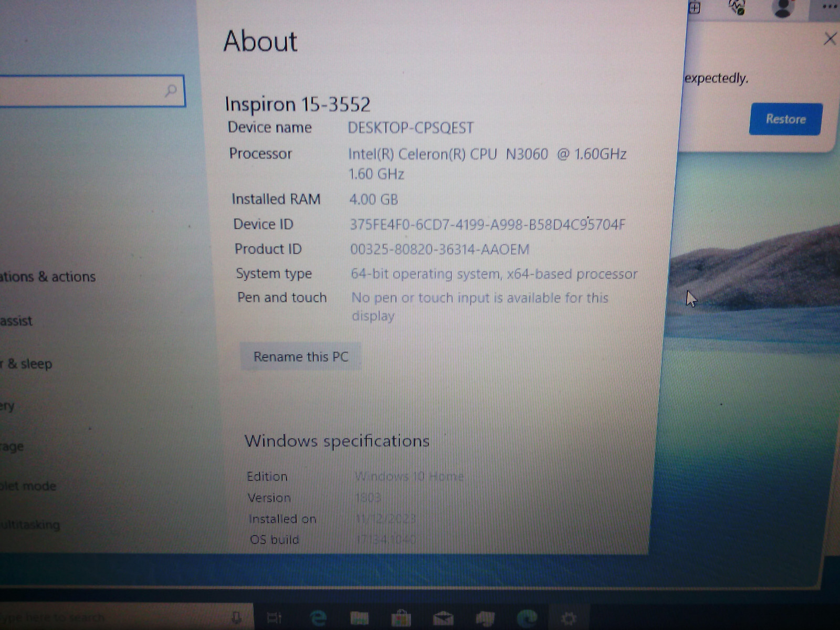This screenshot has width=840, height=630.
Task: Click Restore in the Edge popup
Action: pyautogui.click(x=785, y=119)
